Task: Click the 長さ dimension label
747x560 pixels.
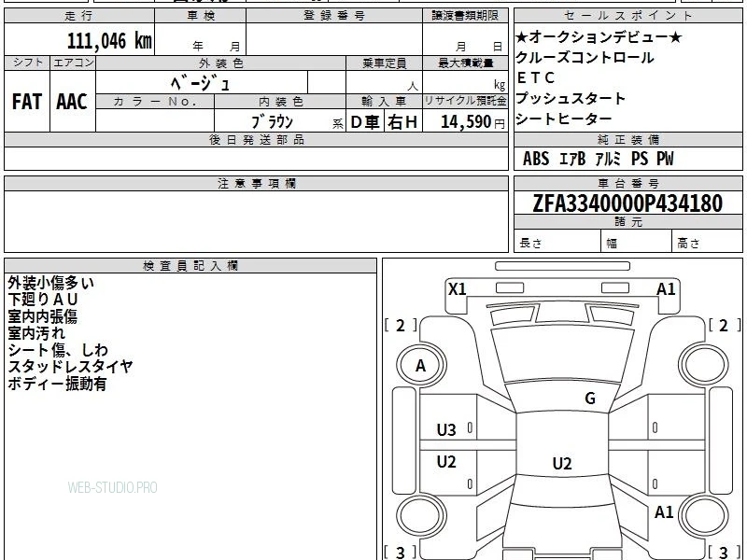Action: [530, 244]
